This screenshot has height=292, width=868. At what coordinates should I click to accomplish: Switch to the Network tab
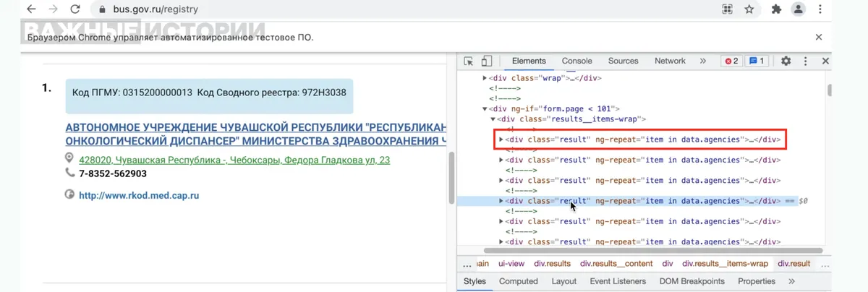coord(670,61)
